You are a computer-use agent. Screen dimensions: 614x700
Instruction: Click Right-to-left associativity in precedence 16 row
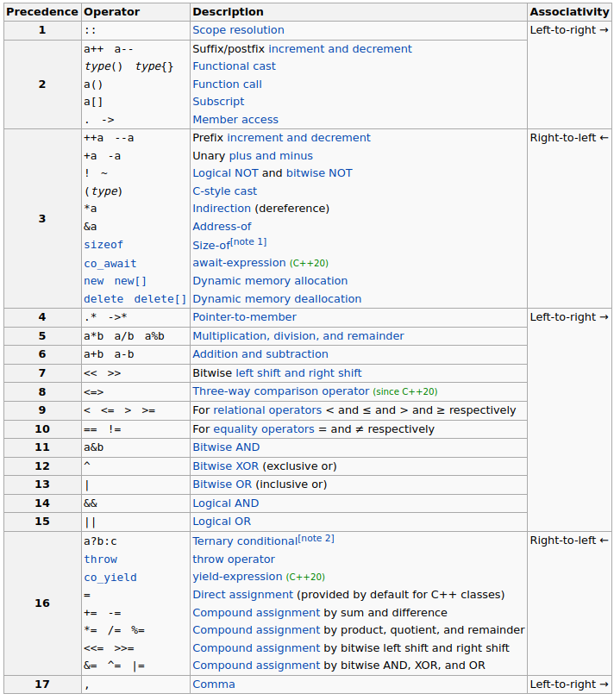(569, 541)
